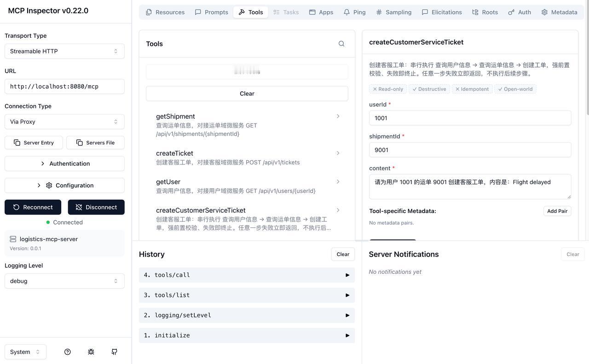Click the URL input field
Image resolution: width=589 pixels, height=364 pixels.
click(64, 86)
